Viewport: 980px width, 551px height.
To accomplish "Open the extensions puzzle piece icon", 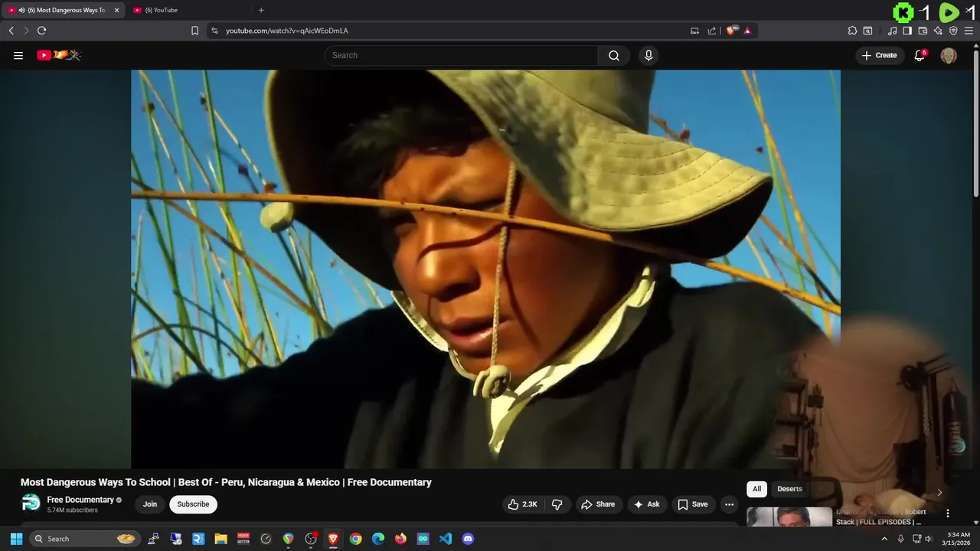I will (852, 31).
